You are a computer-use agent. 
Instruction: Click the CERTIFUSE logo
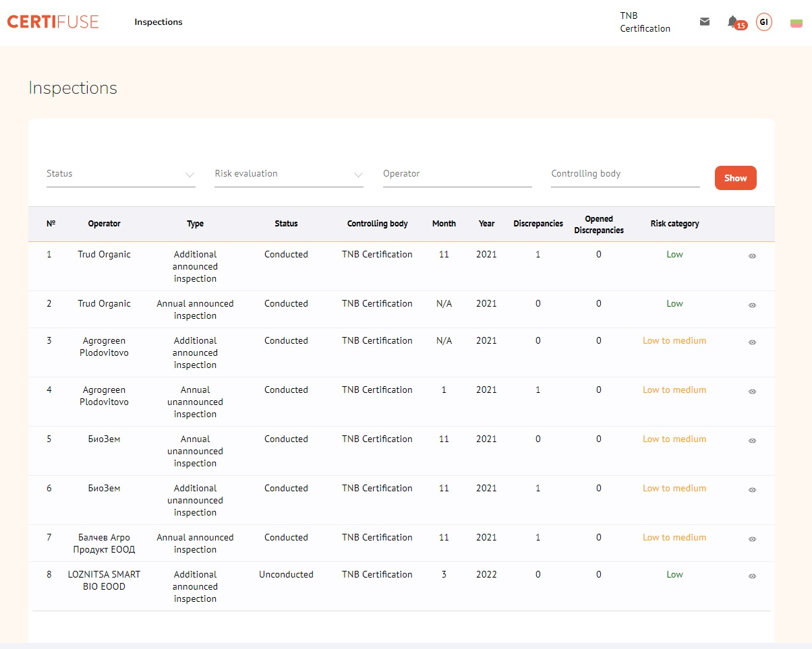tap(53, 22)
